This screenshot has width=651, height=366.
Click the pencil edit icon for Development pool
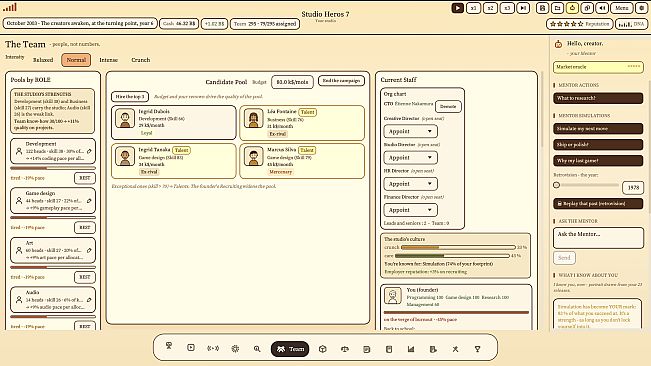tap(89, 151)
